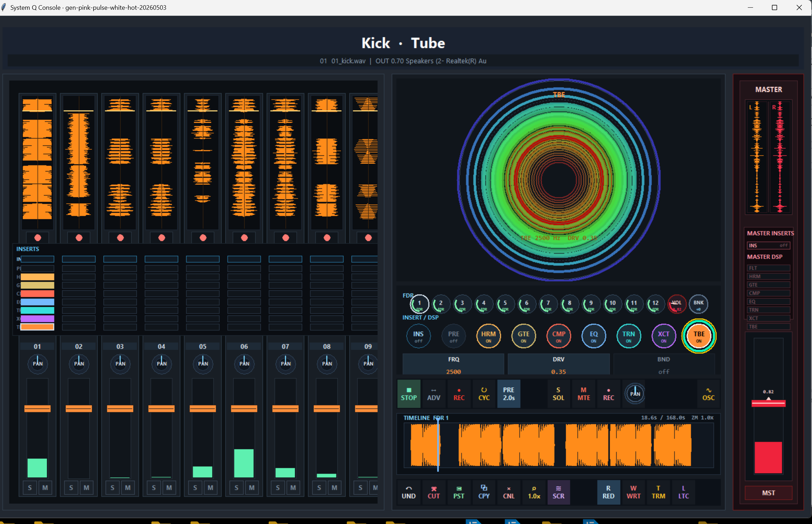812x524 pixels.
Task: Toggle the XCT exciter module
Action: (663, 336)
